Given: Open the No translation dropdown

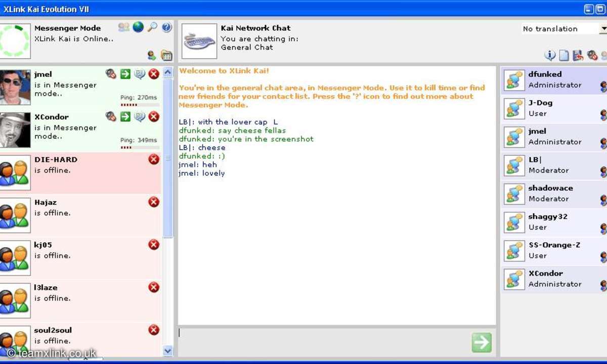Looking at the screenshot, I should tap(564, 29).
